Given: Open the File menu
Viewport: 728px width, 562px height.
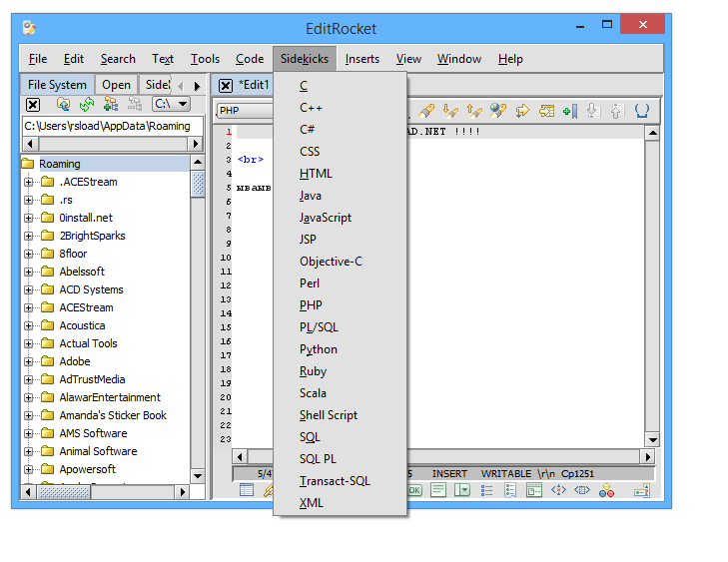Looking at the screenshot, I should [x=38, y=59].
